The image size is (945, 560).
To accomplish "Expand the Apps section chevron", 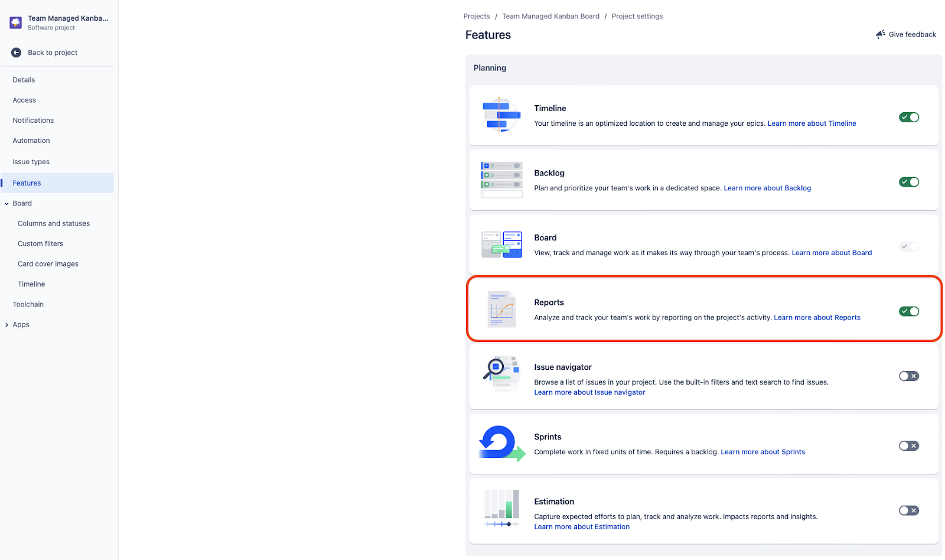I will pos(6,325).
